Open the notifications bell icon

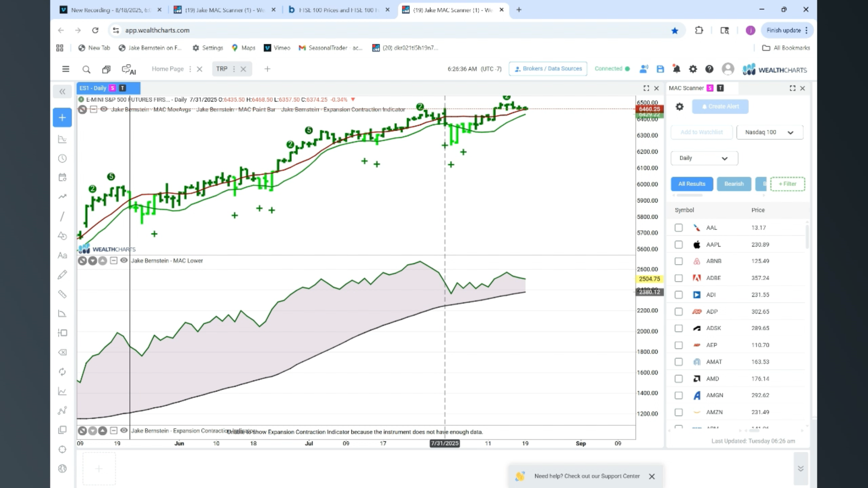coord(676,69)
